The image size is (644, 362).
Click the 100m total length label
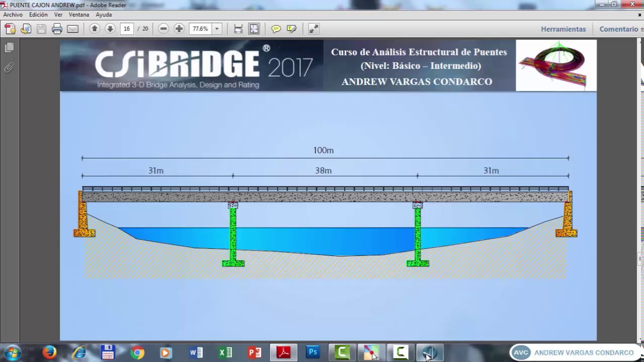(x=324, y=150)
